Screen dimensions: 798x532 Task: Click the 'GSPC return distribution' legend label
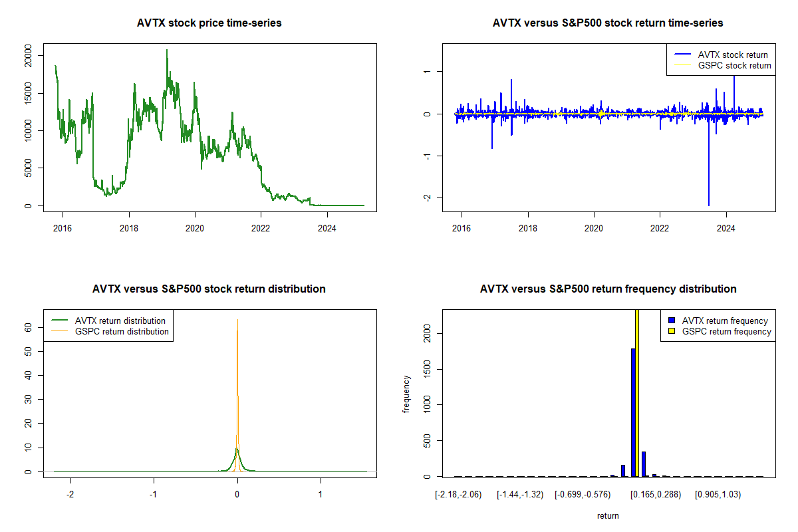122,331
